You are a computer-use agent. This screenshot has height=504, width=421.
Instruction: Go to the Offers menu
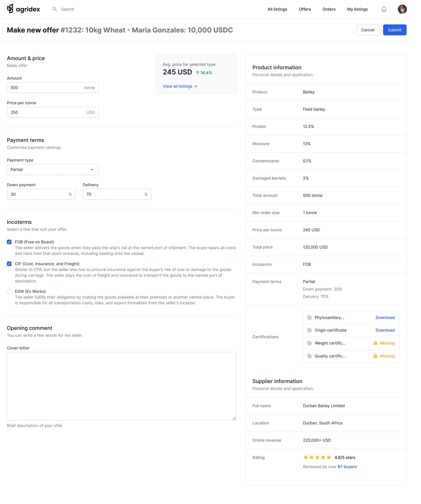point(305,9)
